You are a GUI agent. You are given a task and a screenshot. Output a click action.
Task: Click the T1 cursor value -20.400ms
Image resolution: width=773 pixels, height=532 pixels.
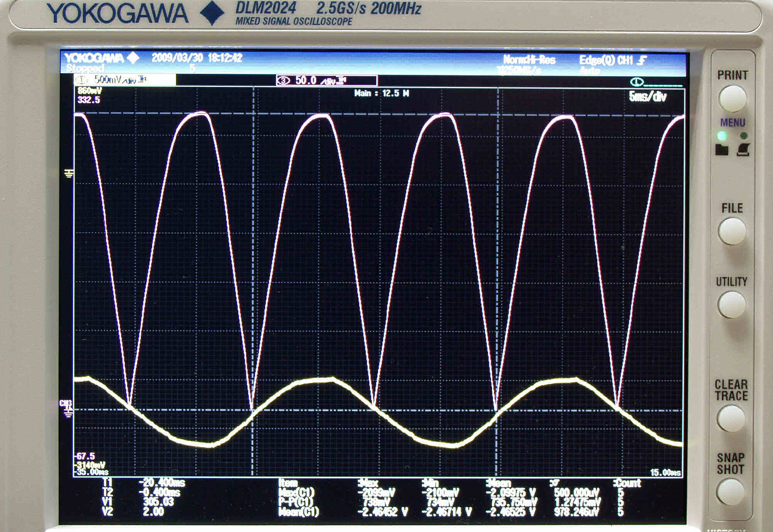(x=162, y=483)
